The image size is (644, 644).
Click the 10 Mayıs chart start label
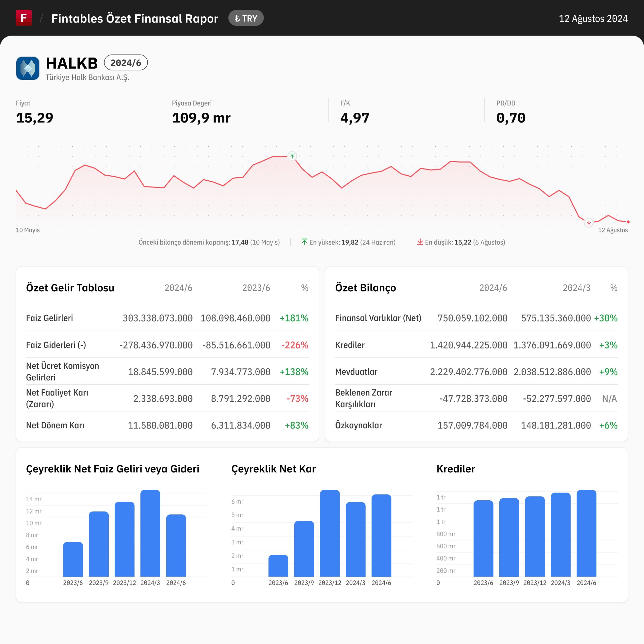coord(28,230)
